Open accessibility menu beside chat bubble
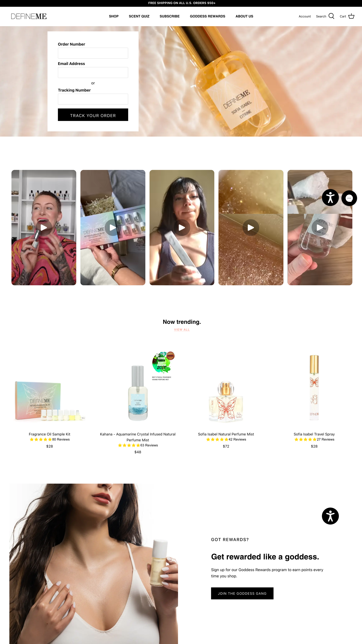Image resolution: width=362 pixels, height=644 pixels. point(330,197)
